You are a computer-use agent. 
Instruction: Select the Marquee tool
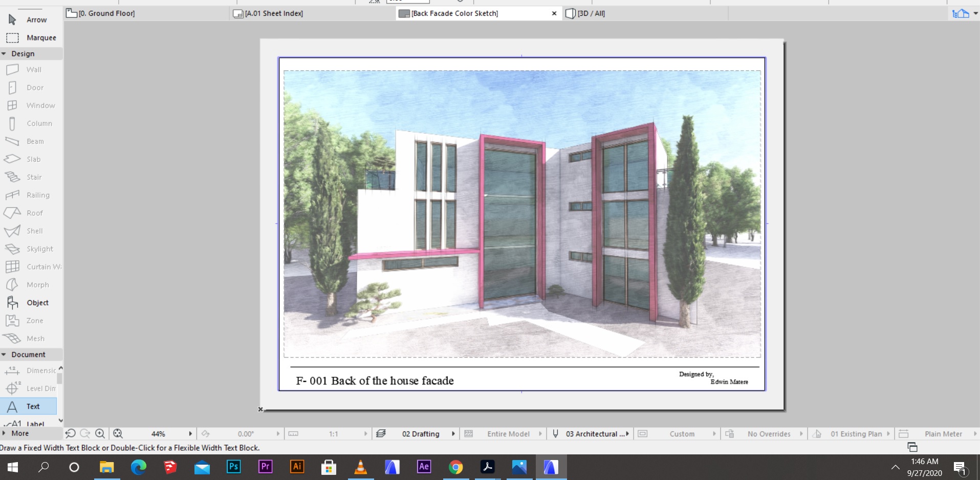(31, 37)
